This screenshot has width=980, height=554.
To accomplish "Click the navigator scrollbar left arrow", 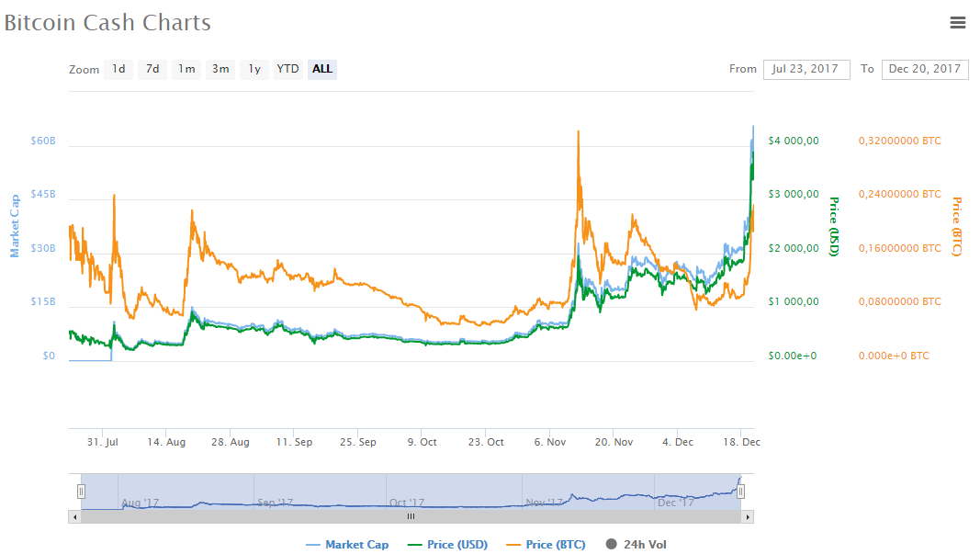I will [75, 517].
